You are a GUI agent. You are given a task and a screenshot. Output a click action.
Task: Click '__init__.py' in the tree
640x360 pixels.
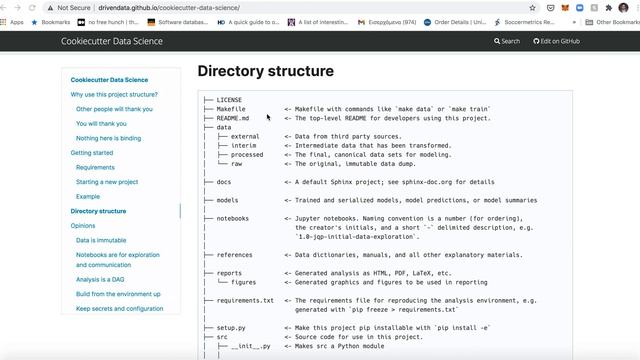(x=251, y=346)
